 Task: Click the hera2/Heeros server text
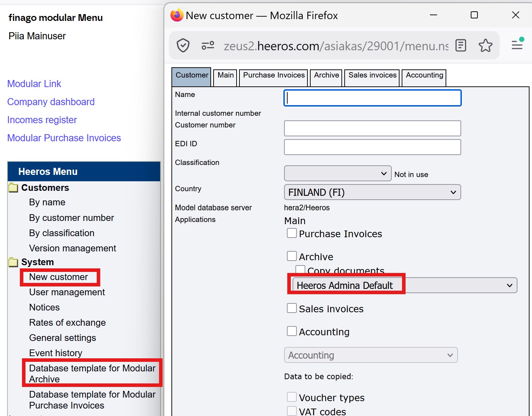point(307,208)
